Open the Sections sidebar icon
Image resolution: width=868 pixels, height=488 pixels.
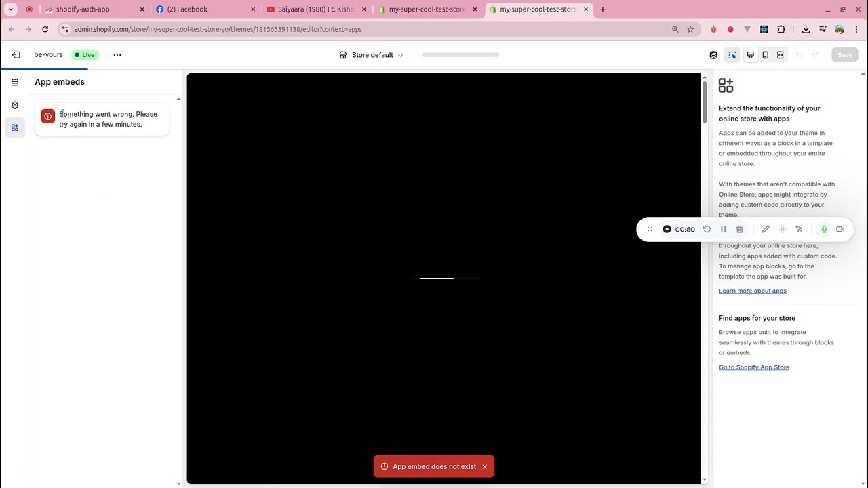[x=15, y=83]
